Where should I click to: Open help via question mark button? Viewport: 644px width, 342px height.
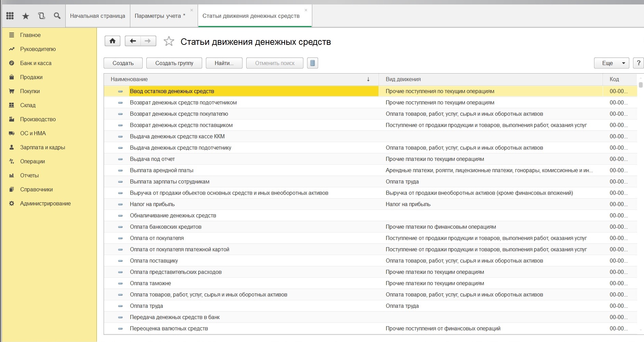(638, 63)
